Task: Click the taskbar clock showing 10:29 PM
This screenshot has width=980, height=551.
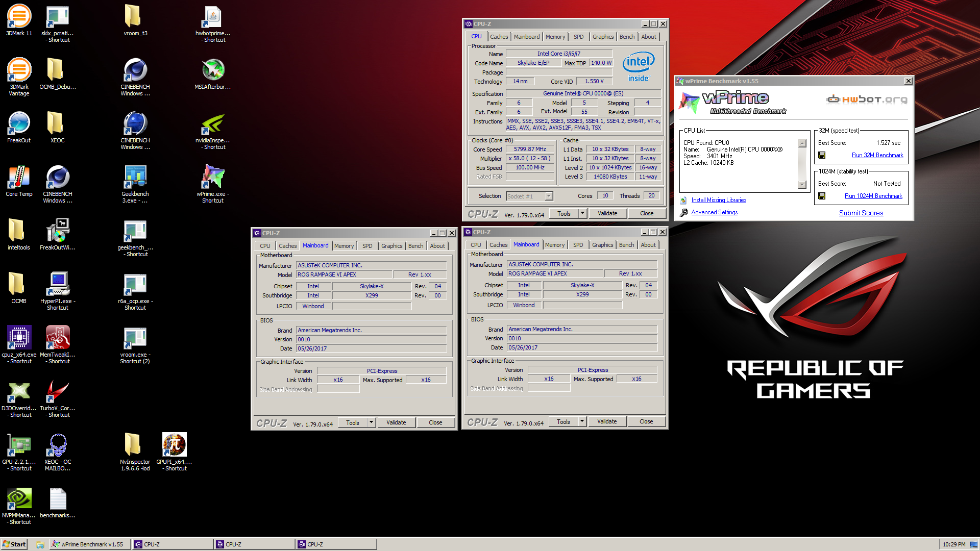Action: pyautogui.click(x=954, y=544)
